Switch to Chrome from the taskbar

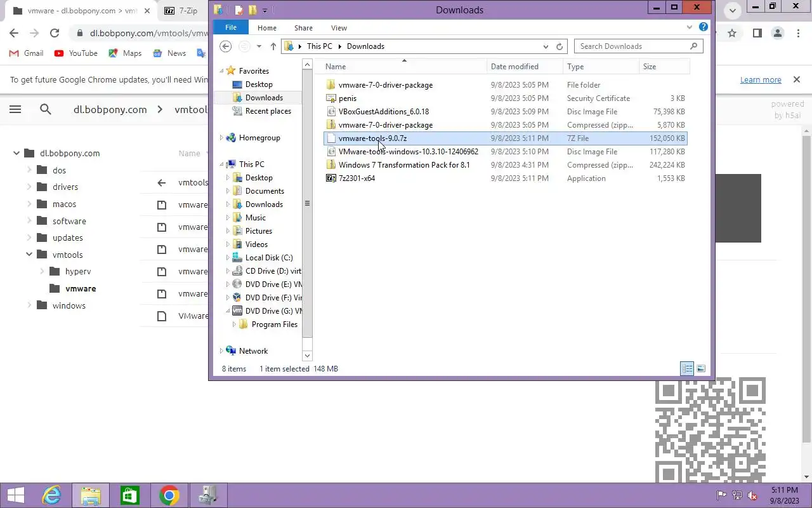point(169,495)
